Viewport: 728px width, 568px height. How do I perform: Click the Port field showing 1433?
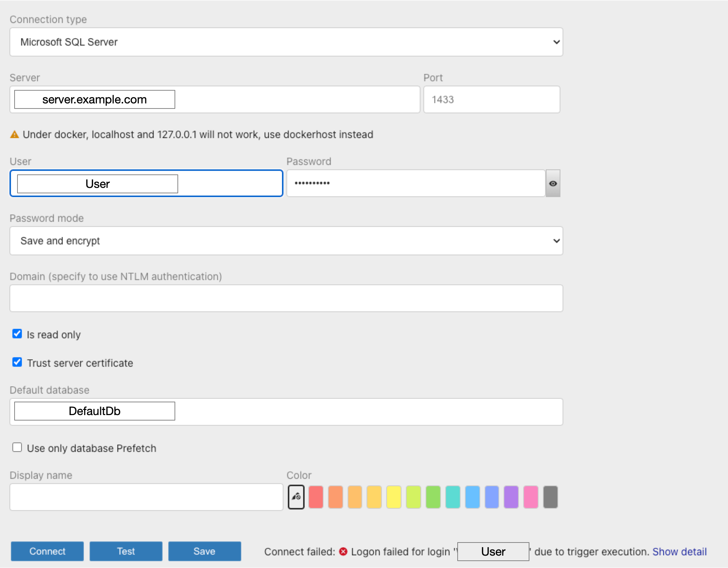click(x=492, y=99)
